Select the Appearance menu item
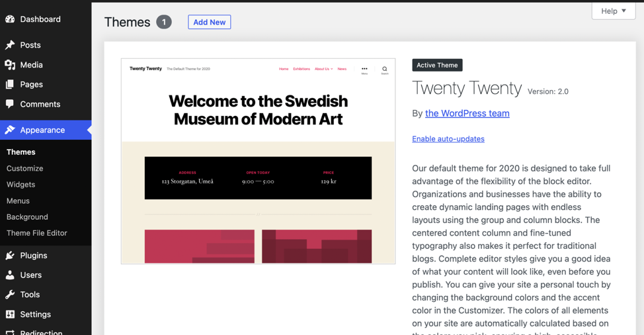The image size is (644, 335). click(x=46, y=130)
